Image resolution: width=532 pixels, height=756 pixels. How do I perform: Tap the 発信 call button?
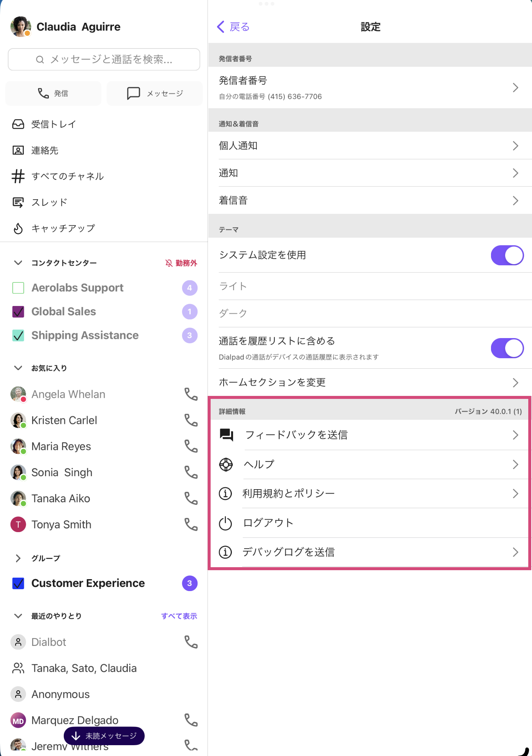pos(53,93)
